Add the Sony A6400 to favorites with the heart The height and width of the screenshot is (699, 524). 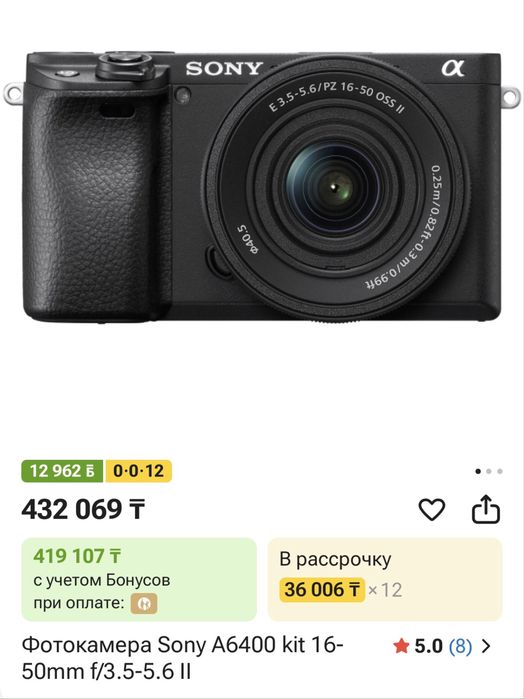pos(431,509)
